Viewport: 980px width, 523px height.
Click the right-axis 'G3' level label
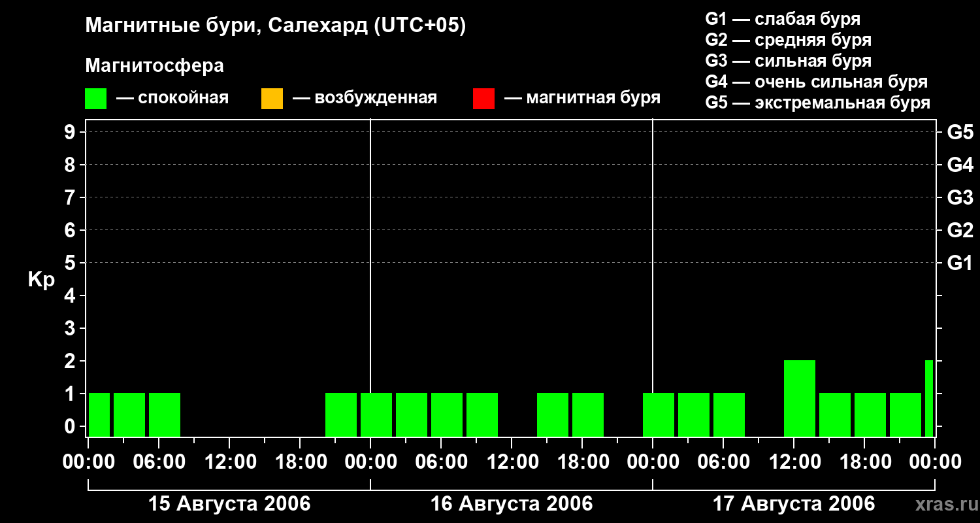(960, 197)
